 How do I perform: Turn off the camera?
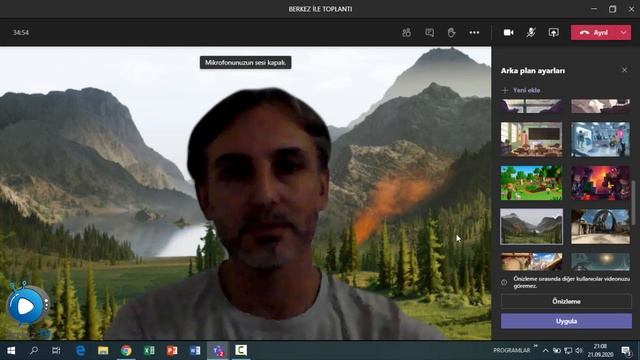(509, 33)
